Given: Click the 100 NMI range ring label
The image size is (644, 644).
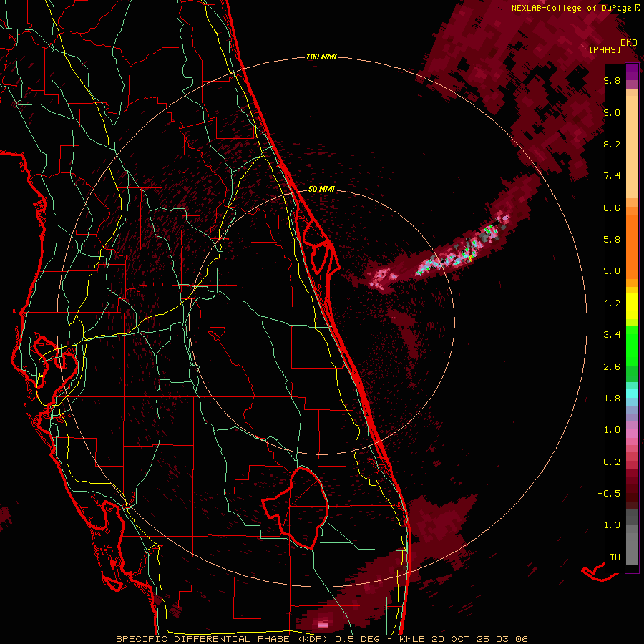Looking at the screenshot, I should click(x=321, y=57).
